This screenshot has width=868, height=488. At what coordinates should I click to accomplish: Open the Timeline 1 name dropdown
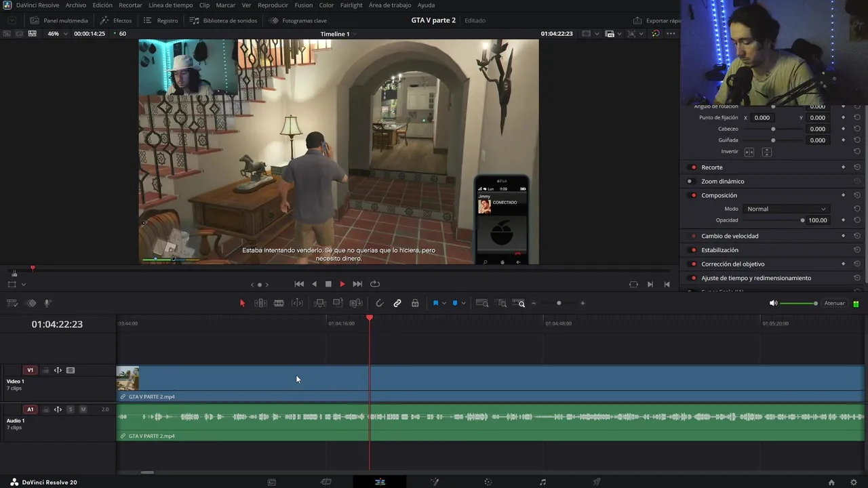click(x=338, y=34)
